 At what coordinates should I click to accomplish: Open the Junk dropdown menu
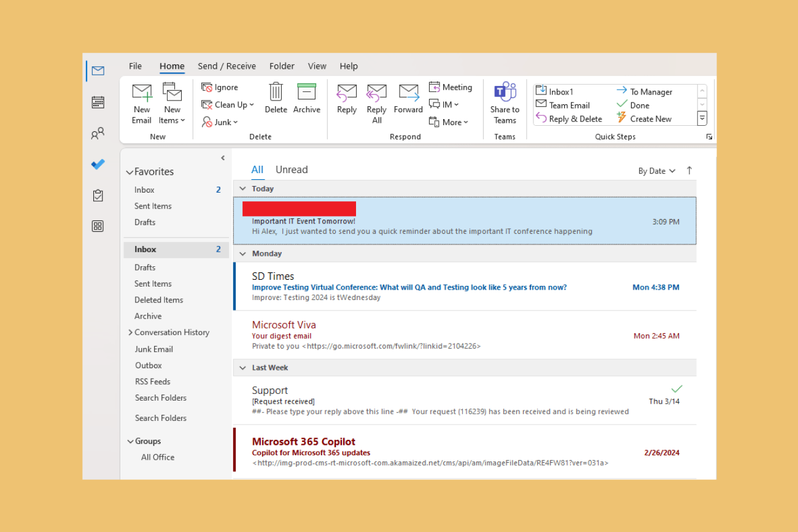pos(220,122)
